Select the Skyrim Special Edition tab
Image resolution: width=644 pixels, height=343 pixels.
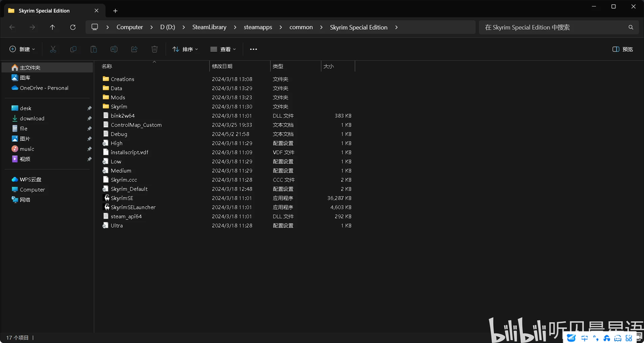click(54, 11)
